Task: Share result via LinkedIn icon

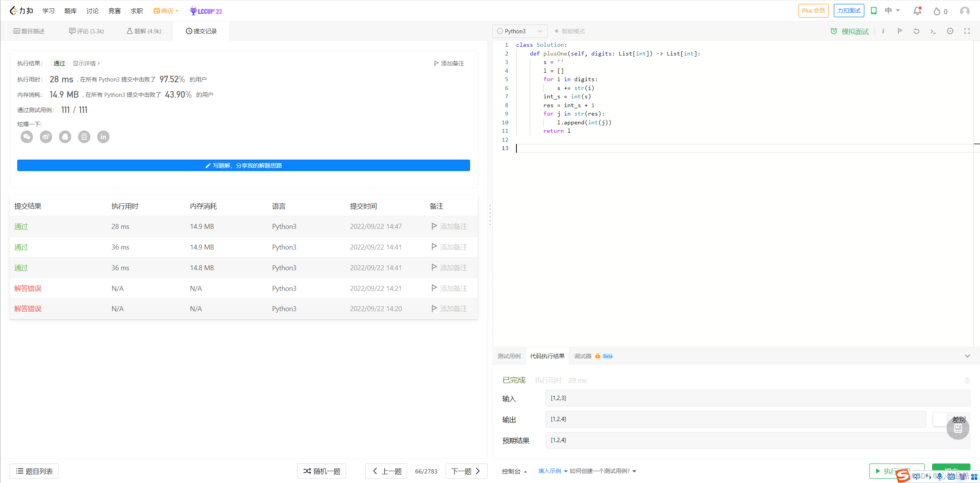Action: 103,137
